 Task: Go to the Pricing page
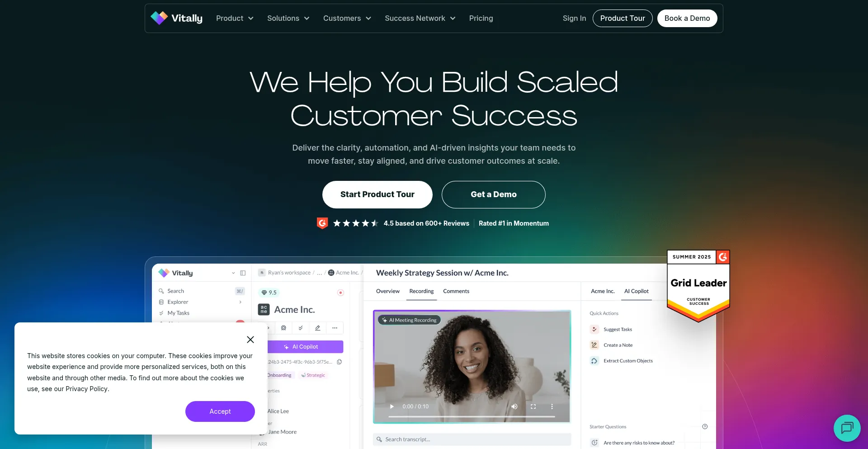tap(481, 18)
